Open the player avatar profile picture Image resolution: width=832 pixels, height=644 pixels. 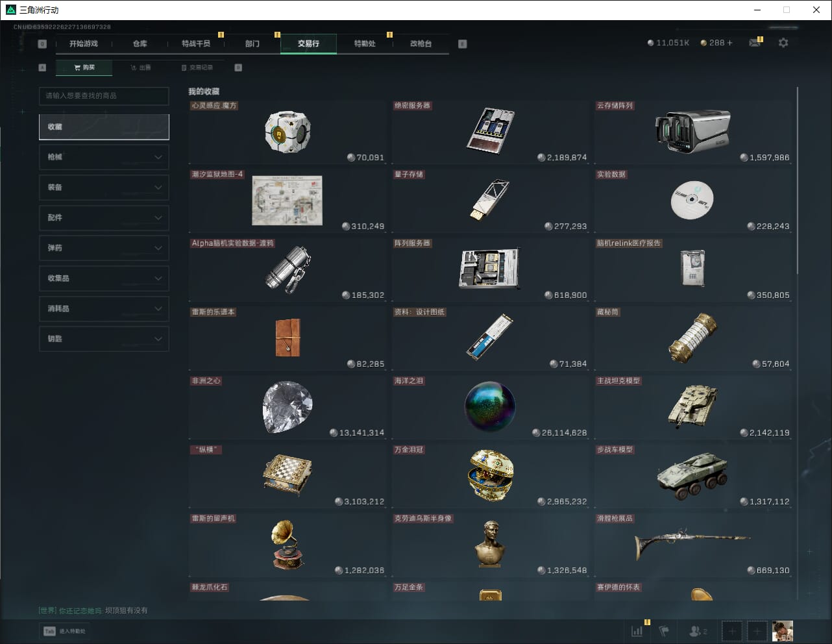click(782, 631)
